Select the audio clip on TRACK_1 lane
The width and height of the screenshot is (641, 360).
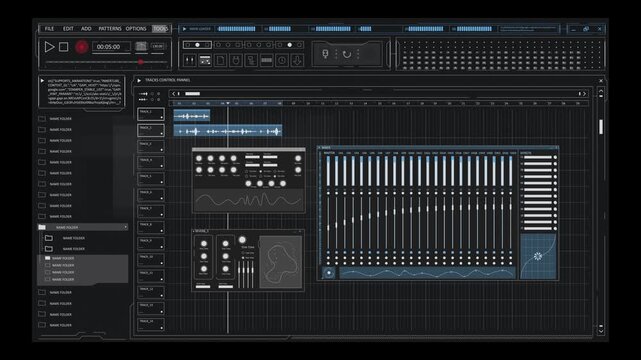click(x=192, y=116)
